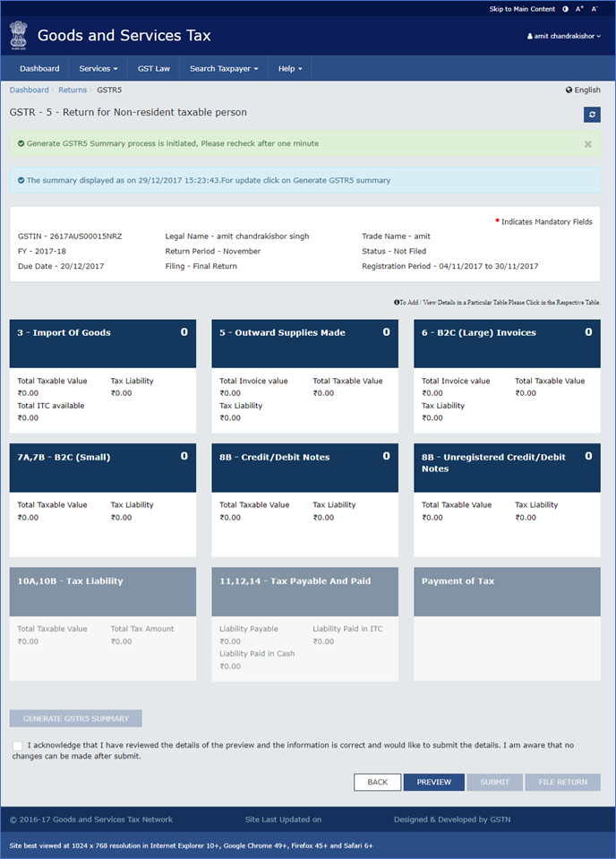Click Due Date - 20/12/2017 text
This screenshot has width=616, height=859.
(x=61, y=266)
